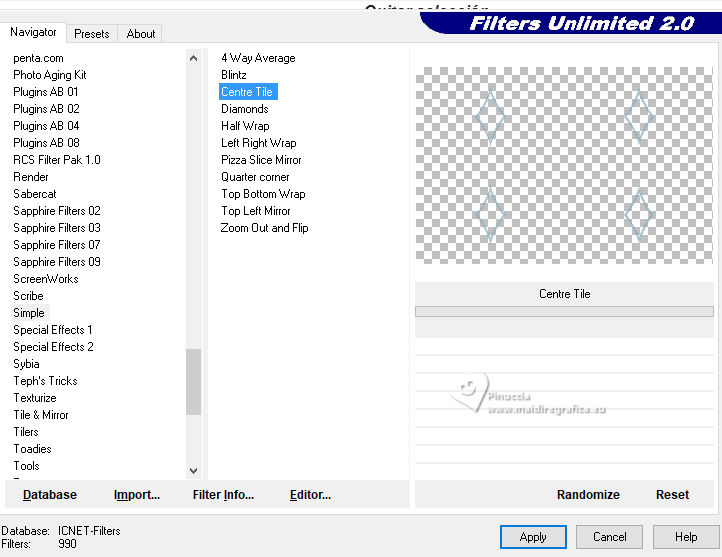Switch to the Navigator tab

(x=33, y=32)
